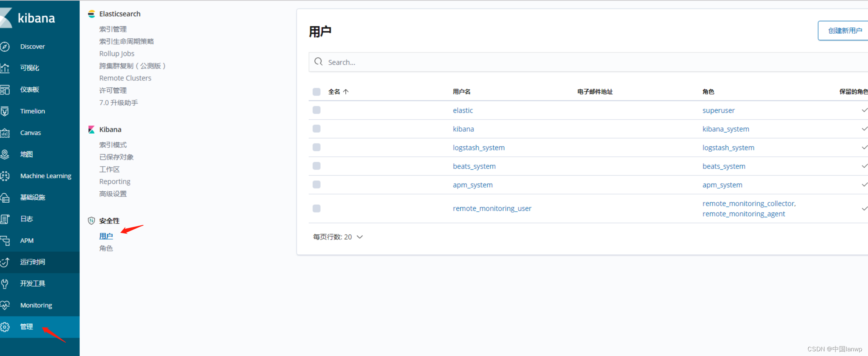Screen dimensions: 868x356
Task: Open 索引模式 under Kibana
Action: click(x=113, y=145)
